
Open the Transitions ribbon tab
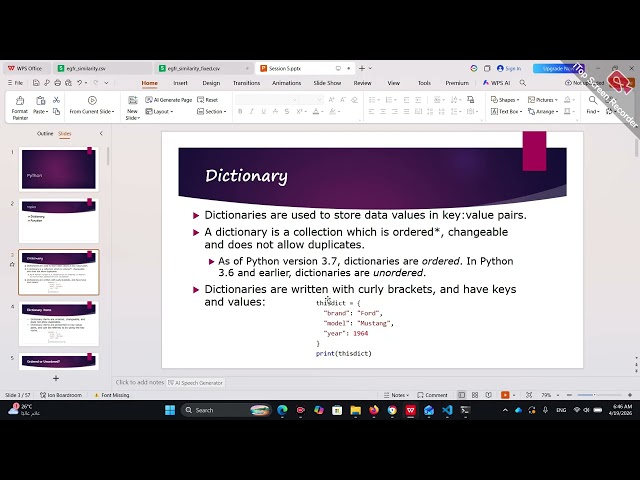[246, 83]
